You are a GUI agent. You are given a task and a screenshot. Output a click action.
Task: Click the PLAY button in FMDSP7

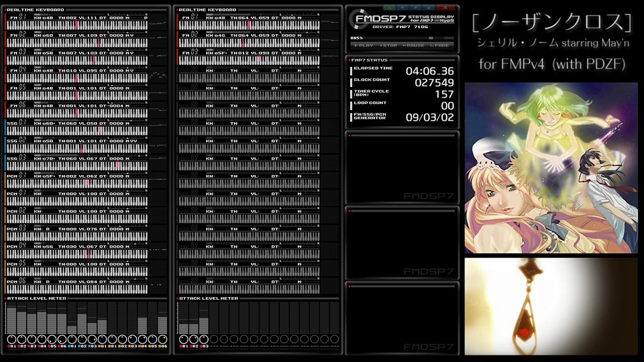pos(364,46)
